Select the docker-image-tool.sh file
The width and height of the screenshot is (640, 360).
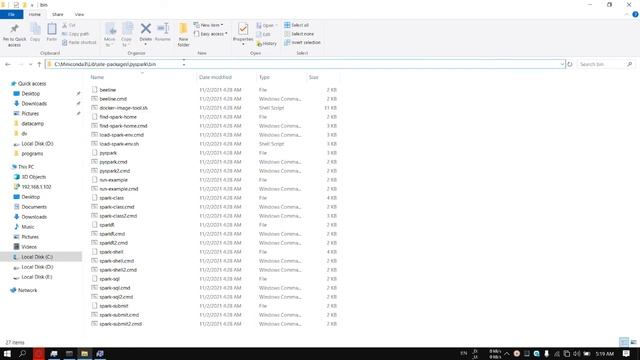tap(123, 108)
